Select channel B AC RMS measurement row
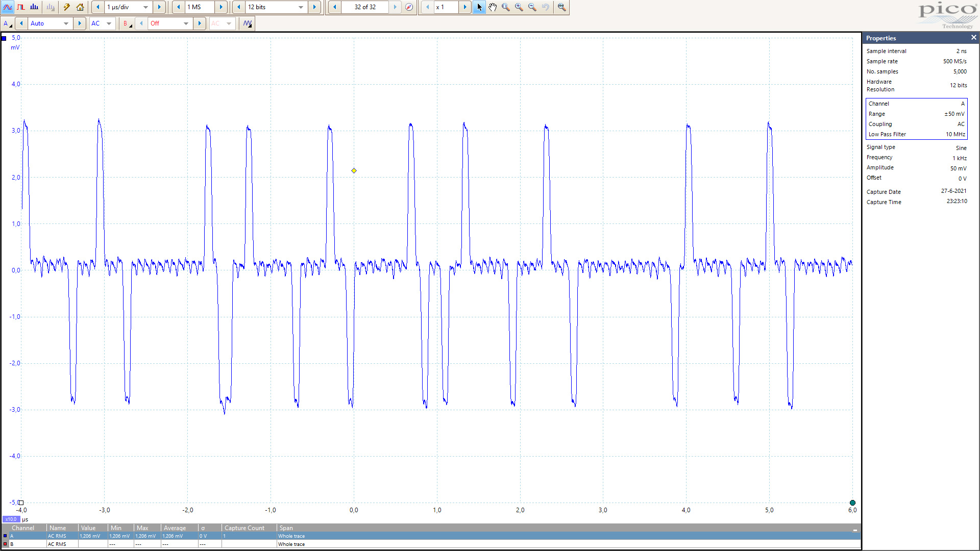Screen dimensions: 980x551 431,544
